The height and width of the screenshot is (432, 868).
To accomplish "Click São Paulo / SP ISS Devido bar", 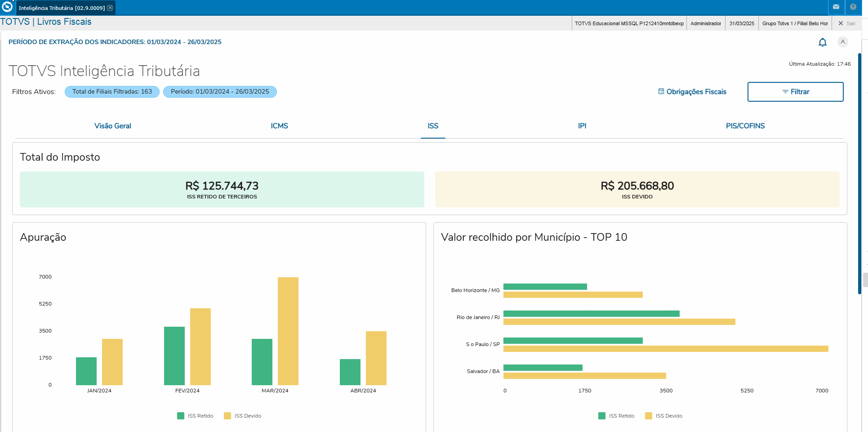I will 666,349.
